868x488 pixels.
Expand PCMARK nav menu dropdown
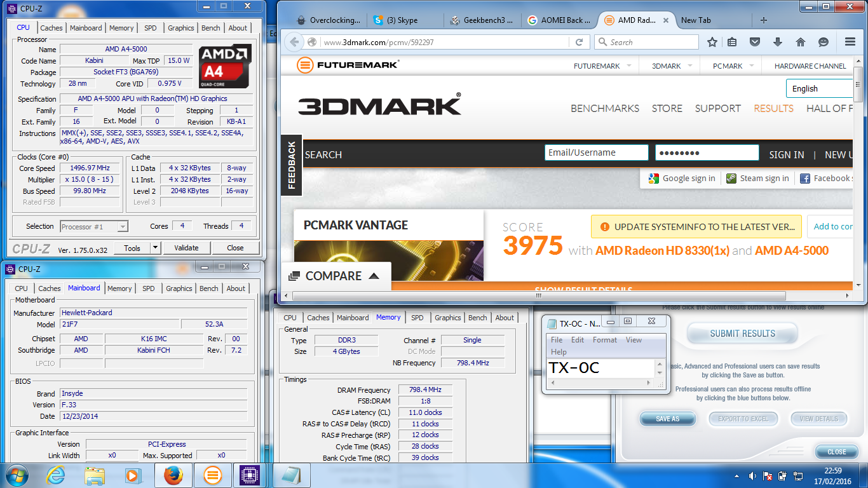[750, 65]
